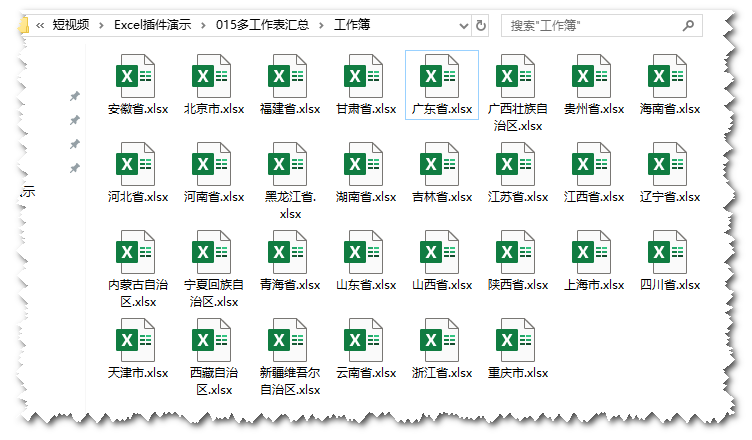Select the 江西省.xlsx file icon
The width and height of the screenshot is (752, 440).
pyautogui.click(x=591, y=164)
